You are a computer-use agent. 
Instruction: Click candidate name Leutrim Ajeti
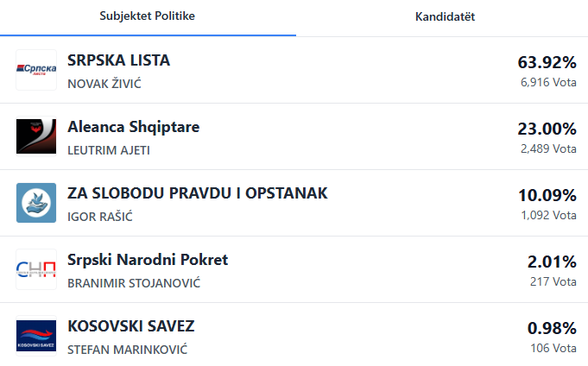tap(107, 150)
